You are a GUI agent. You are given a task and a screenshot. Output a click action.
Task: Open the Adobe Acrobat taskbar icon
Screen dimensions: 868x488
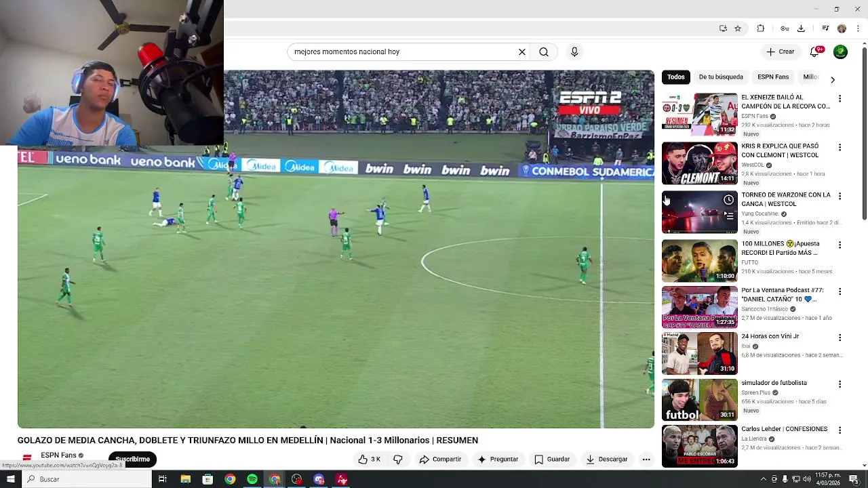click(x=342, y=479)
